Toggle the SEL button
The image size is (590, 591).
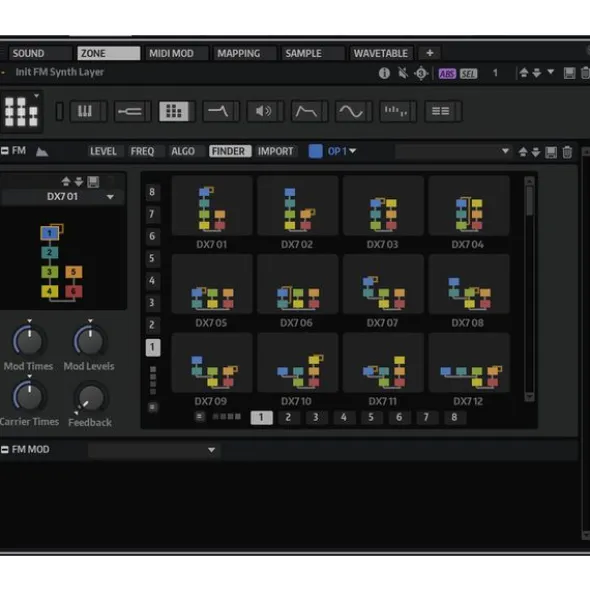click(x=469, y=73)
